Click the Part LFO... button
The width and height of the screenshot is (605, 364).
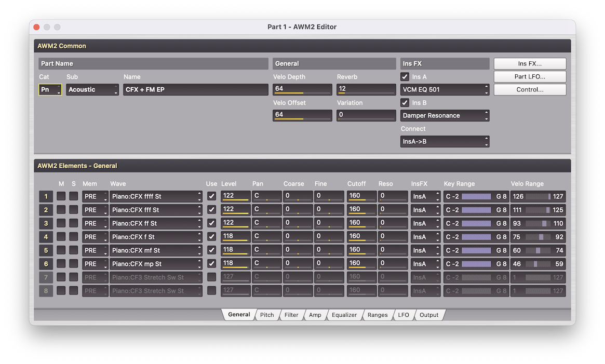530,76
